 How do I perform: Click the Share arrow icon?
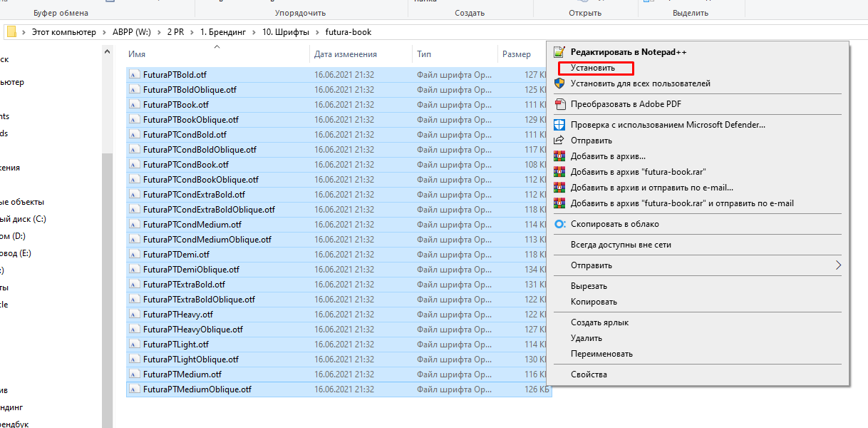[559, 141]
